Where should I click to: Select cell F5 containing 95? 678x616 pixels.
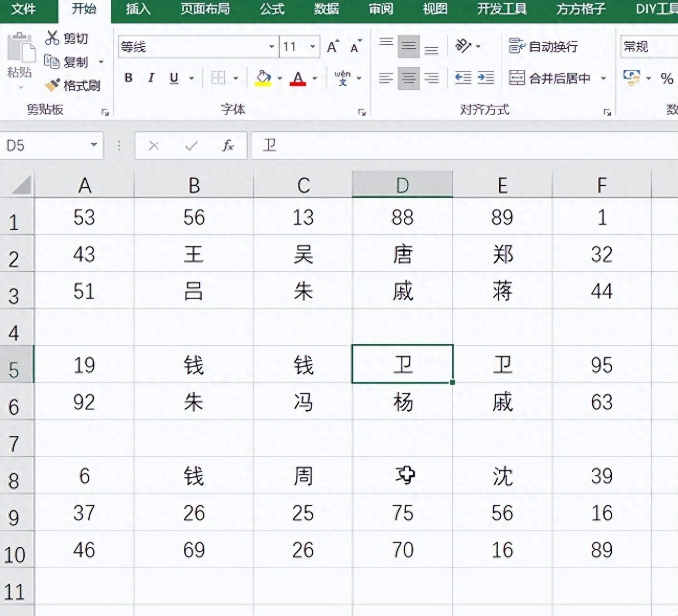click(x=601, y=364)
